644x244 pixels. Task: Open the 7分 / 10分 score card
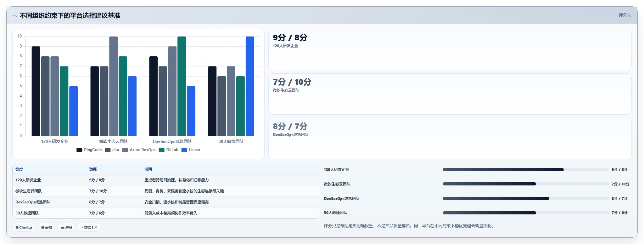tap(450, 94)
